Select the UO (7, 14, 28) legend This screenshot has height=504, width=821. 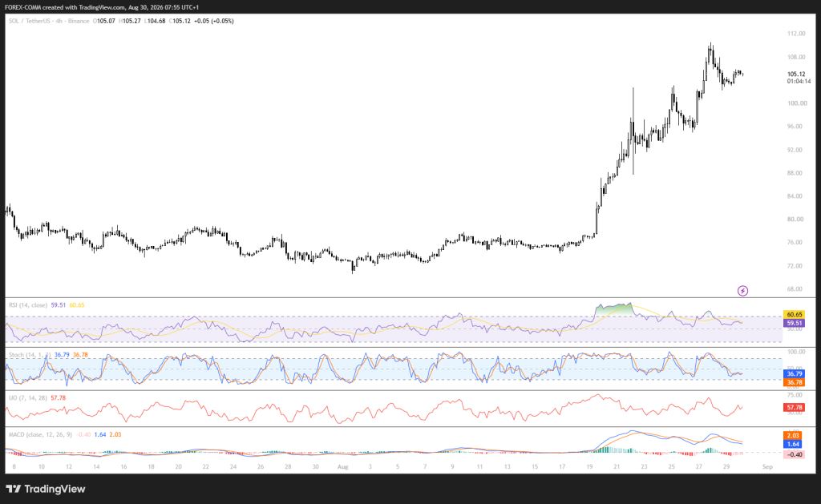[28, 398]
